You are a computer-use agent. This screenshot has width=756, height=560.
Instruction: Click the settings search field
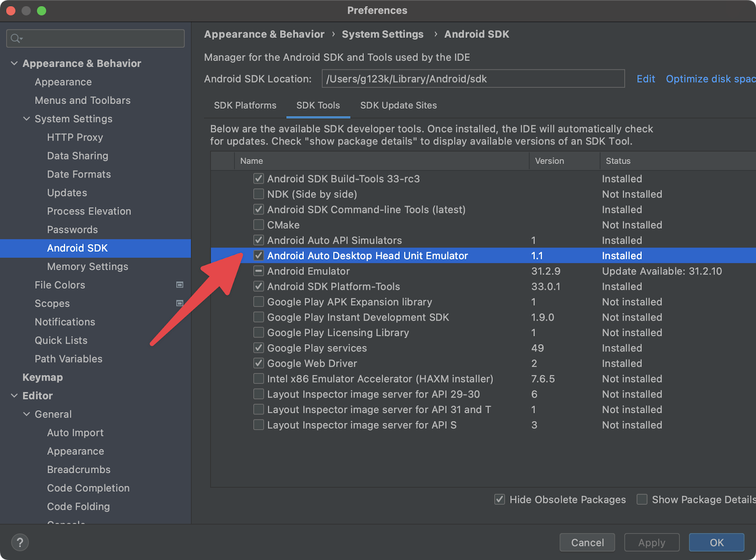tap(95, 38)
